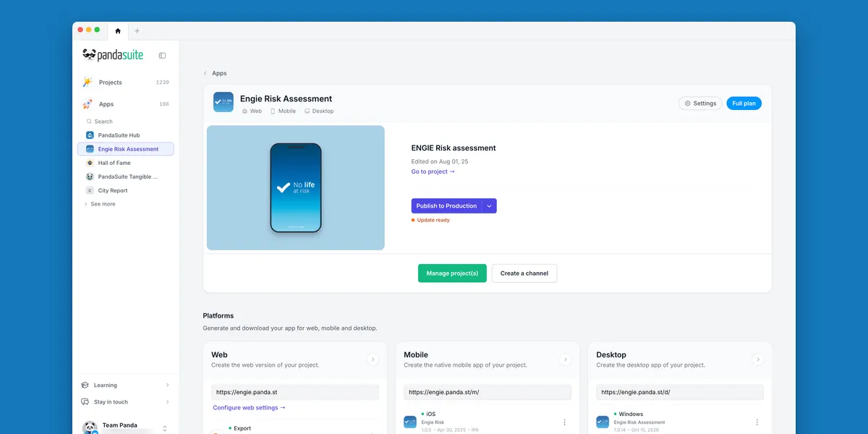Click the phone preview thumbnail
Screen dimensions: 868x434
[296, 188]
